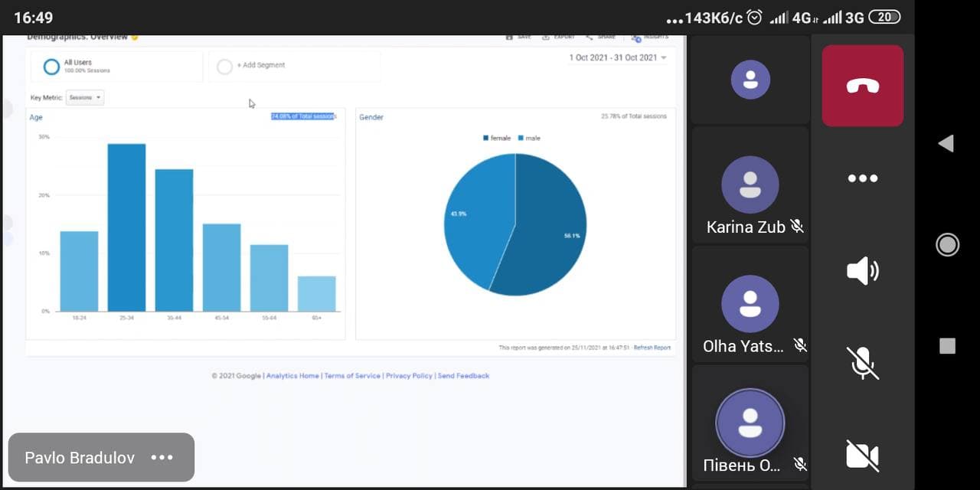Viewport: 980px width, 490px height.
Task: Expand the date range 1 Oct - 31 Oct 2021
Action: point(617,57)
